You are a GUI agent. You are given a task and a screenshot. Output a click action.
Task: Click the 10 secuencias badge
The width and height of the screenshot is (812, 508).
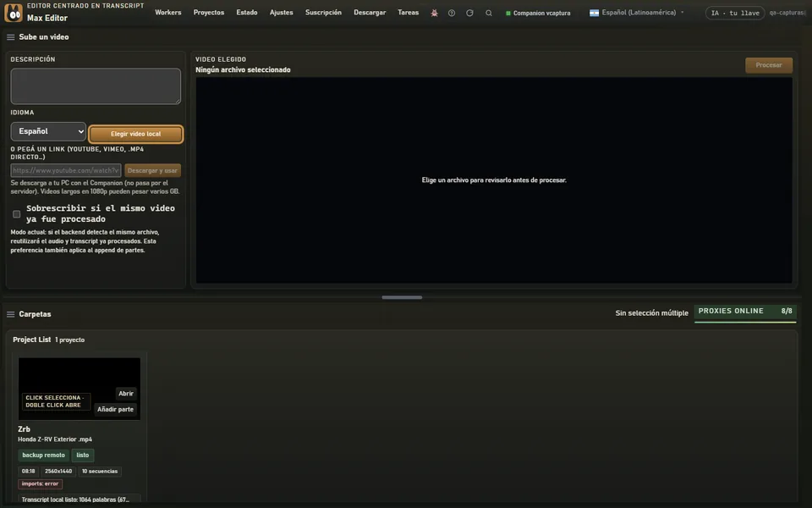[100, 472]
